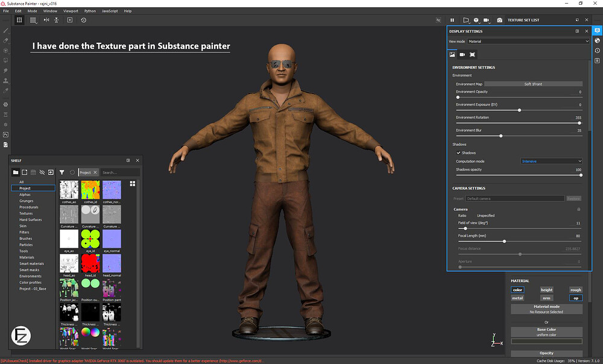Toggle the height material channel
The height and width of the screenshot is (364, 603).
(546, 290)
